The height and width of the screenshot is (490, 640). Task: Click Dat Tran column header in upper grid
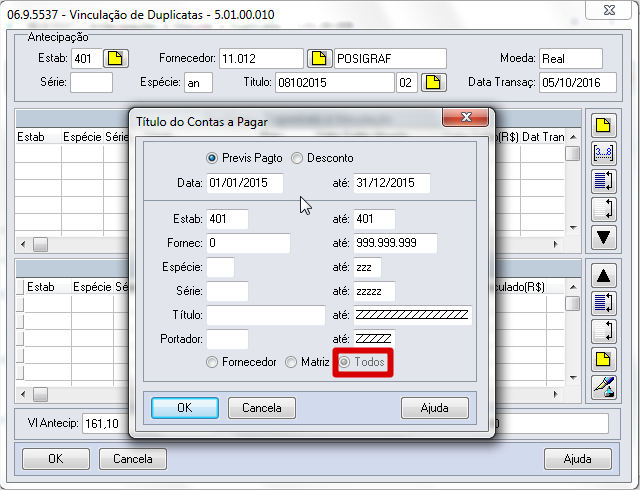(x=543, y=137)
